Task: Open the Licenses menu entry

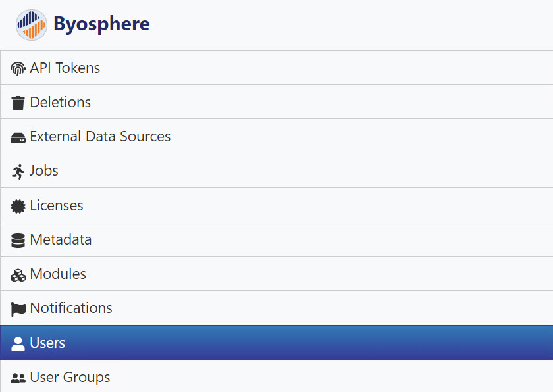Action: pos(276,205)
